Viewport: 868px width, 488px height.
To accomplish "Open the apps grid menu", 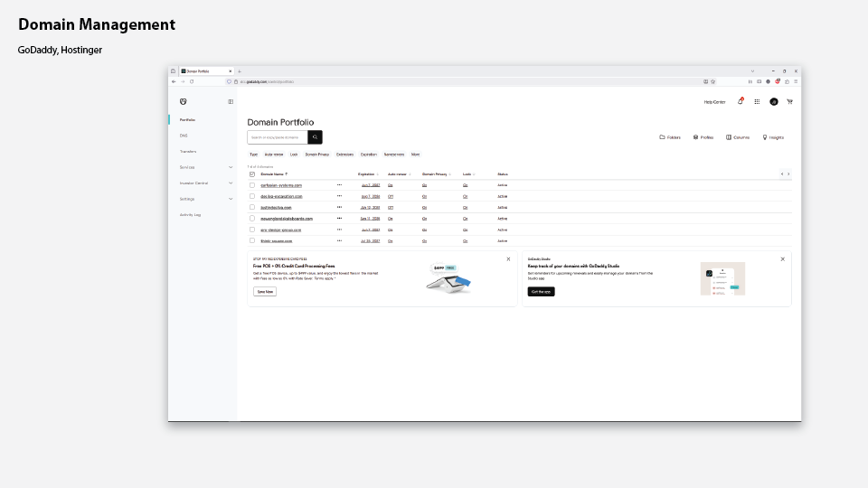I will (x=757, y=101).
